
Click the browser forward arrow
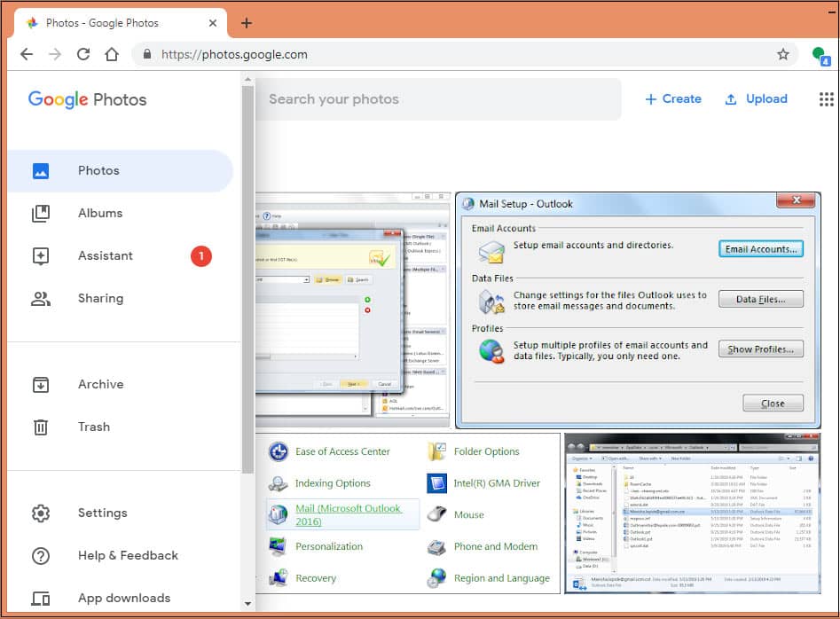pyautogui.click(x=55, y=54)
